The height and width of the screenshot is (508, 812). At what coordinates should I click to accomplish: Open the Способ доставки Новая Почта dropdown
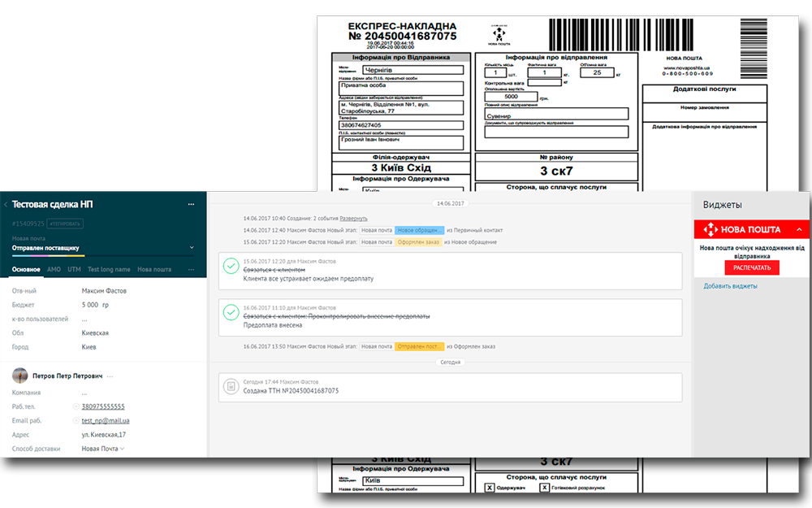pyautogui.click(x=103, y=449)
